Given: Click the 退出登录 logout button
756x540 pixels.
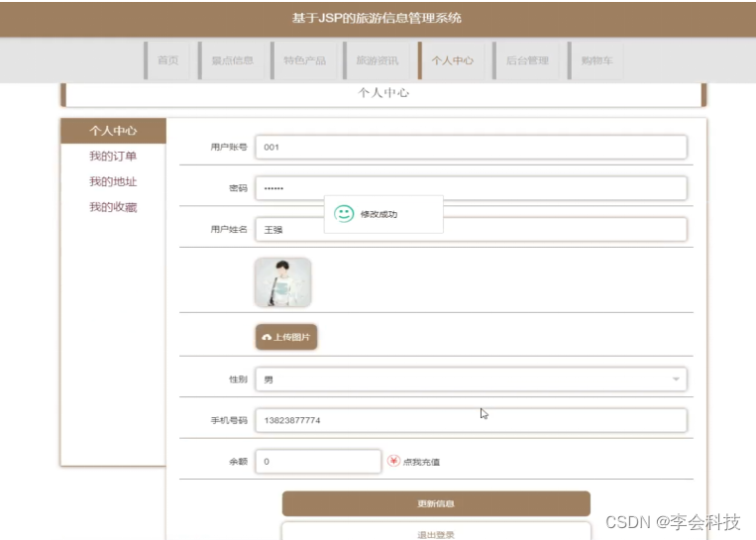Looking at the screenshot, I should 436,532.
